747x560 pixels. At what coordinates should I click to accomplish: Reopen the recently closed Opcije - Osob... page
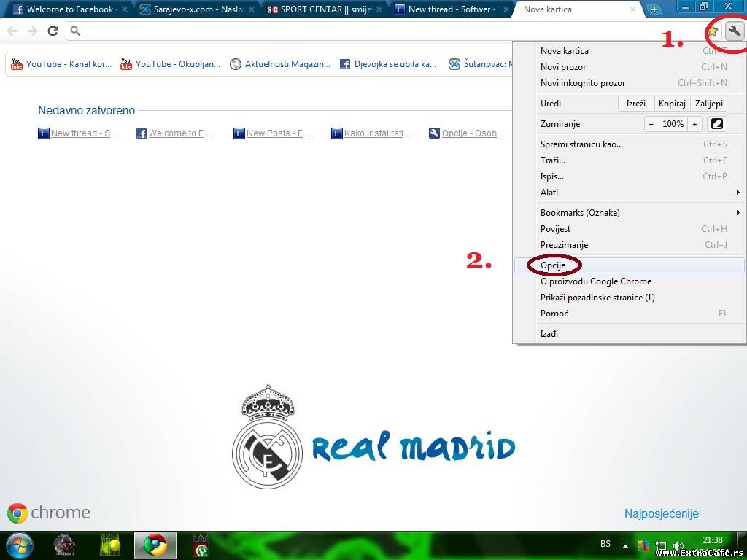[x=467, y=133]
